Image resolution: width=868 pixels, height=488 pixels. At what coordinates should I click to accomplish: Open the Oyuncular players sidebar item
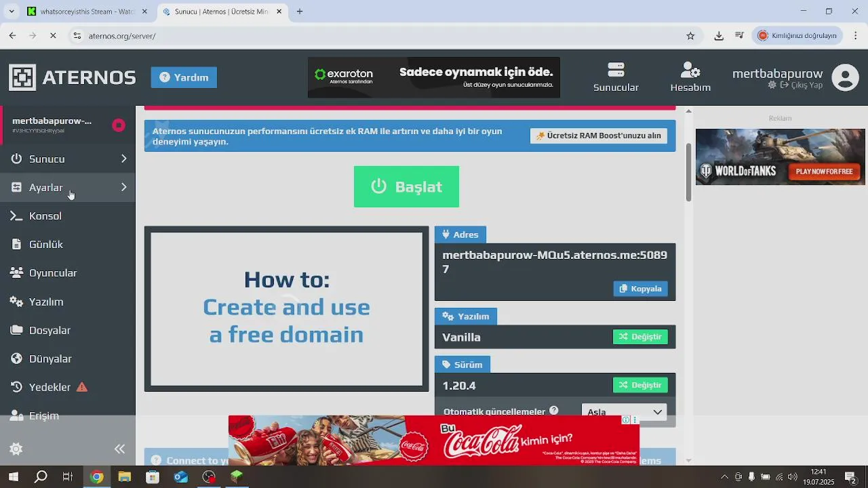click(68, 272)
